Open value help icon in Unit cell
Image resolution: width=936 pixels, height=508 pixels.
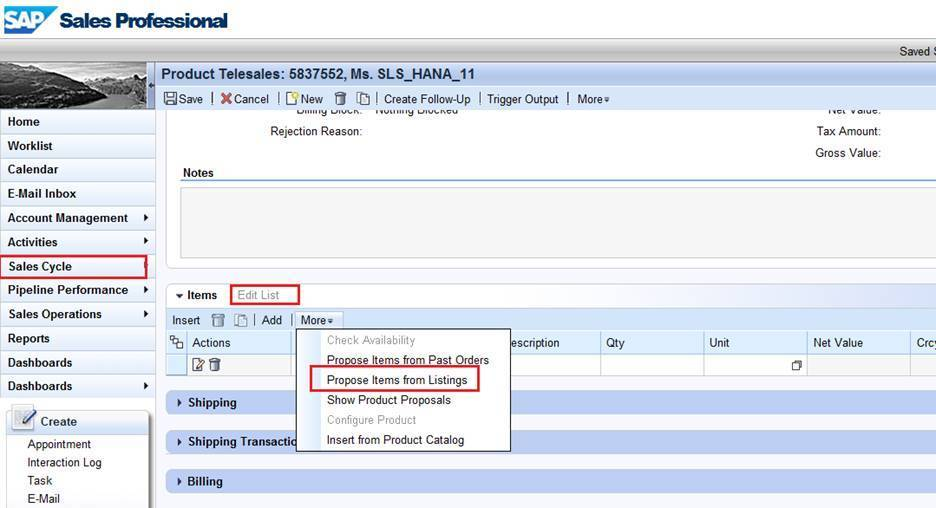[796, 365]
